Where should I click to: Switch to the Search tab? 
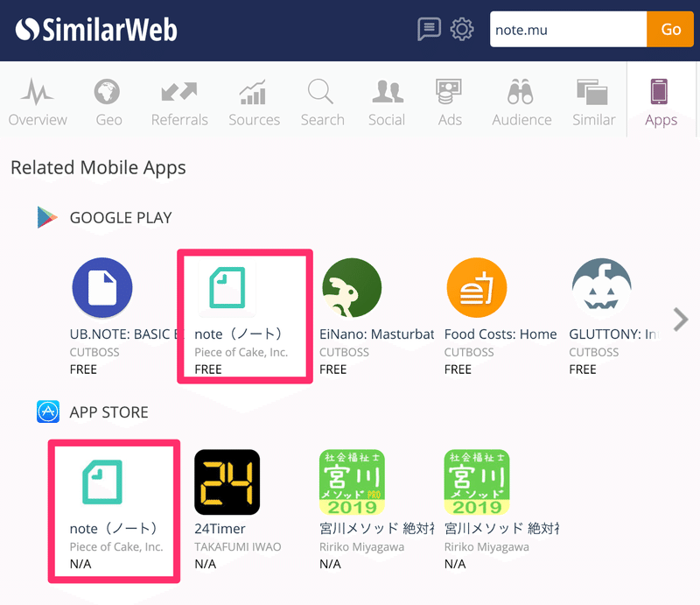pyautogui.click(x=322, y=102)
